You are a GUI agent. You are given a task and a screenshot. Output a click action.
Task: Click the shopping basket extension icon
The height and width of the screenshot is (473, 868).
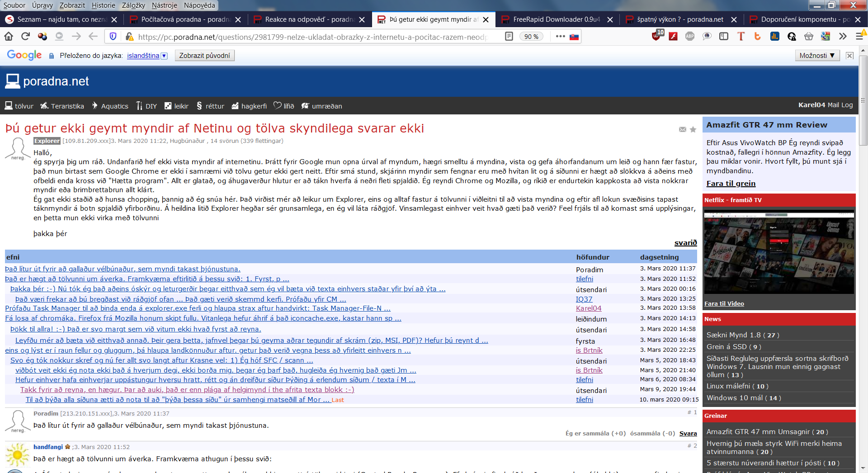[x=809, y=36]
